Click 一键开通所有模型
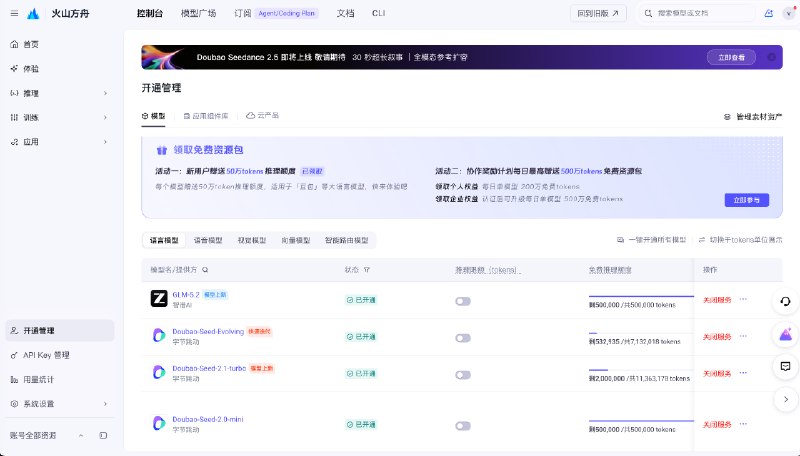This screenshot has height=456, width=800. pyautogui.click(x=652, y=240)
